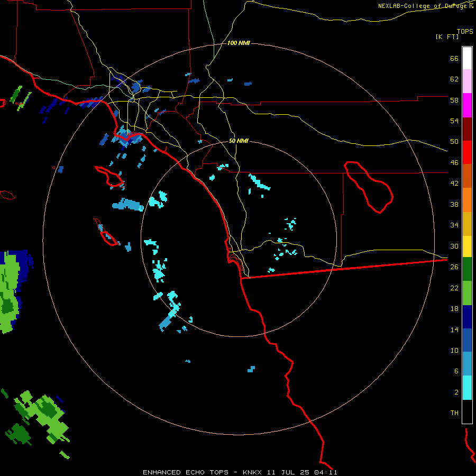Pick the gold legend swatch
The width and height of the screenshot is (476, 476).
(467, 224)
